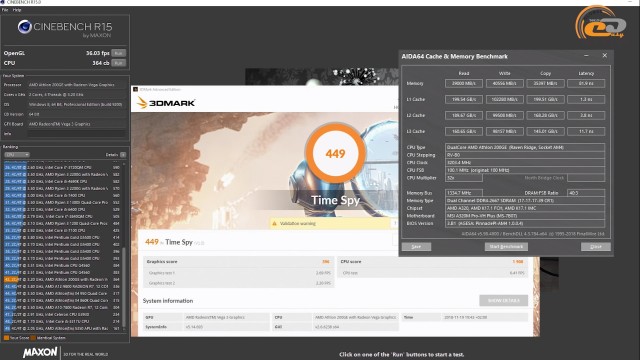The image size is (640, 360).
Task: Select the orange AMD Athlon 200GE ranking row
Action: 62,280
